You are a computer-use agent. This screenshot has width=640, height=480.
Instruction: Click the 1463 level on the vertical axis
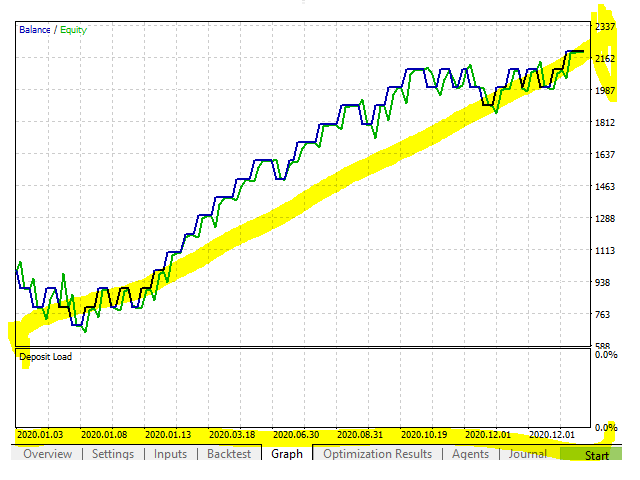[x=605, y=187]
